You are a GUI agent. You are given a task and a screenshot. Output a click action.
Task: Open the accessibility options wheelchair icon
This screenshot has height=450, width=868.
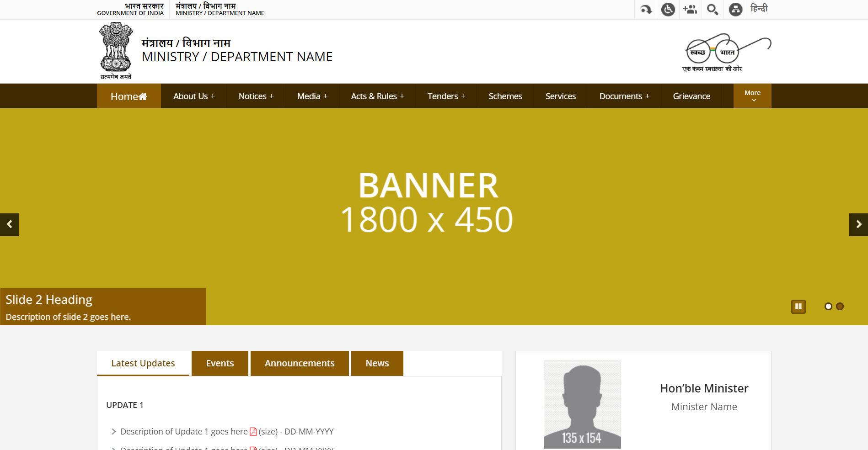pyautogui.click(x=668, y=10)
